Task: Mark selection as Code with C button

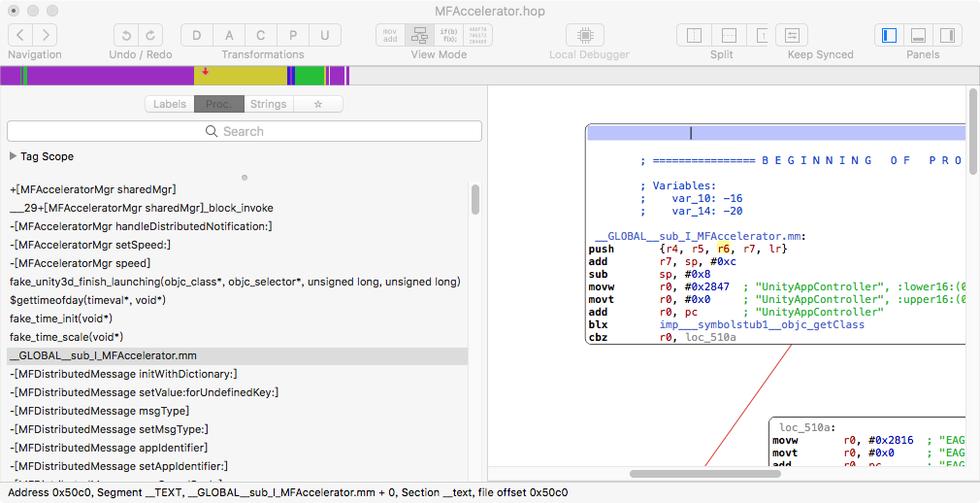Action: (261, 35)
